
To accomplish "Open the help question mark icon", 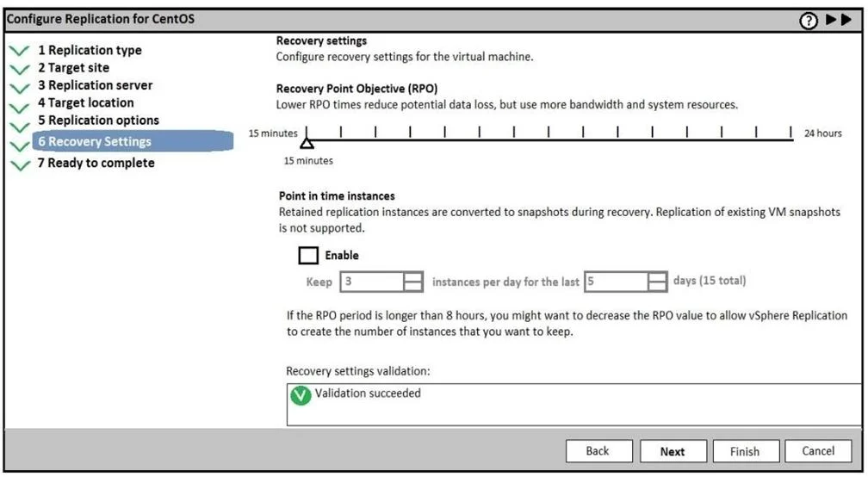I will [x=809, y=21].
